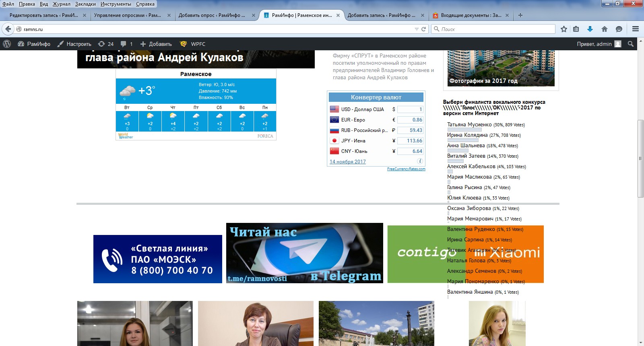
Task: Go to Firefox home page icon
Action: click(x=605, y=29)
